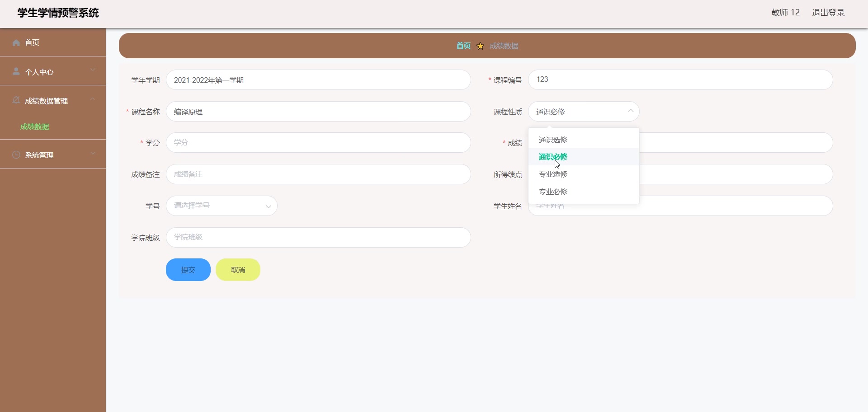868x412 pixels.
Task: Open the 学号 select dropdown
Action: coord(222,206)
